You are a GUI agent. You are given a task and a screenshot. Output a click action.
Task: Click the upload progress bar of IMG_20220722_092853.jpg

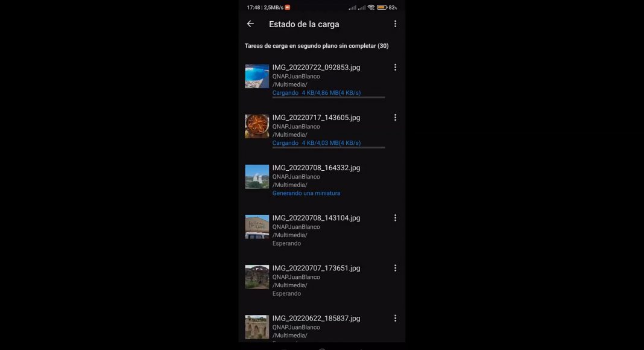[x=329, y=97]
